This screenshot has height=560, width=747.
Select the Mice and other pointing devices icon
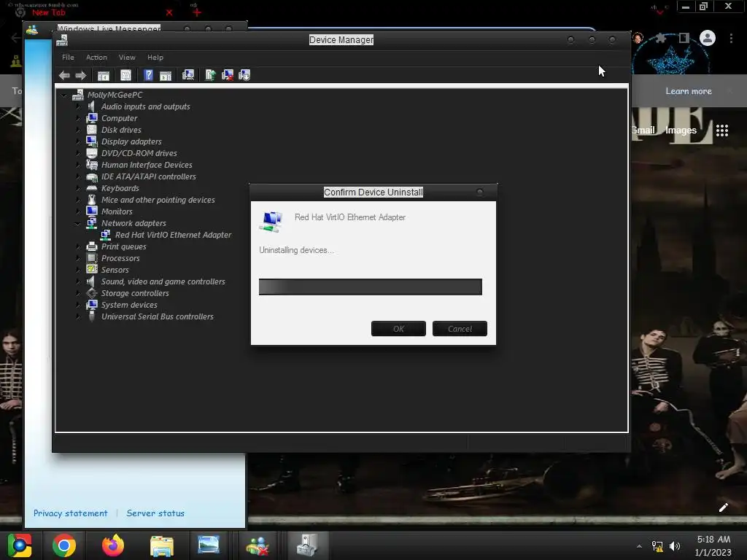(92, 200)
